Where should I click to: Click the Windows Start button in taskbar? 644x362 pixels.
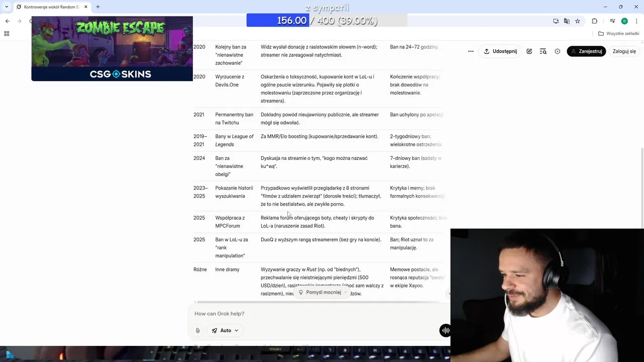(x=10, y=355)
